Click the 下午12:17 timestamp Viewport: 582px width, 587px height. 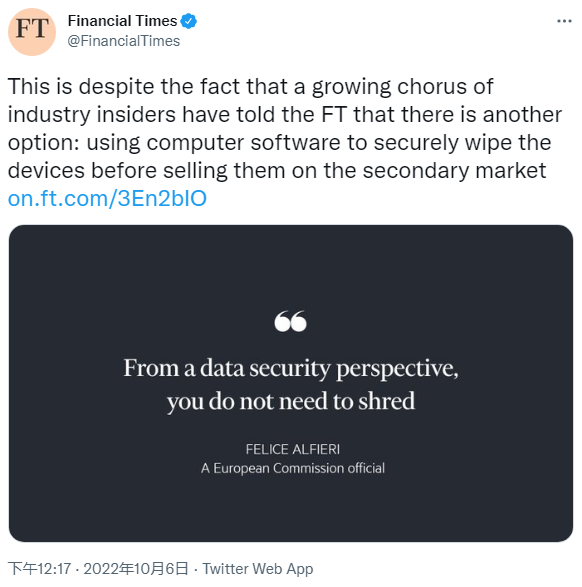[x=39, y=569]
